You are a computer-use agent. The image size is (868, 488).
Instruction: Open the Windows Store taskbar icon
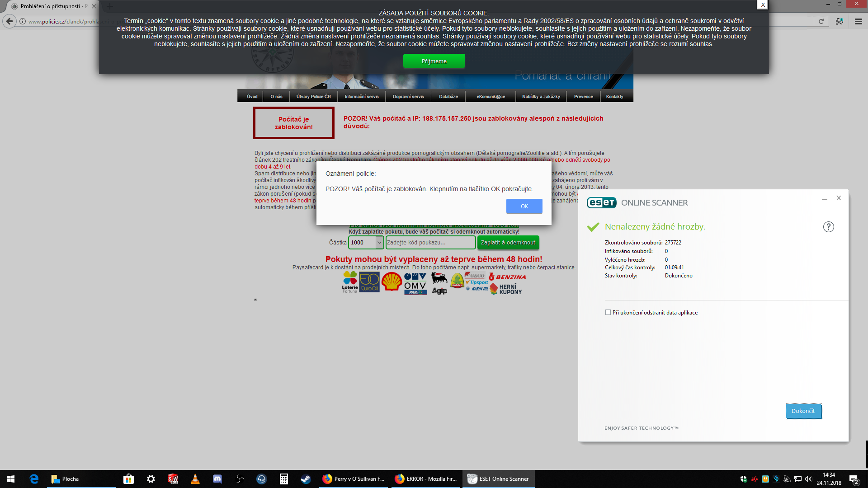pos(129,479)
